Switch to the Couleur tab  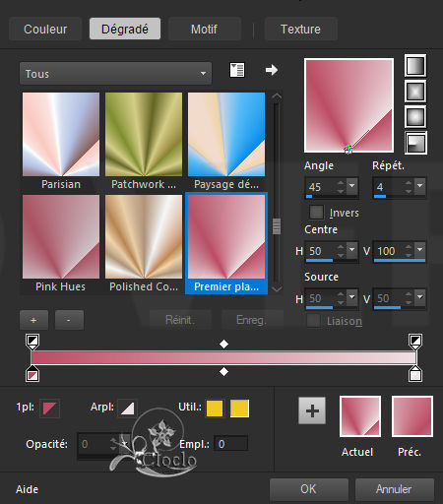tap(45, 30)
